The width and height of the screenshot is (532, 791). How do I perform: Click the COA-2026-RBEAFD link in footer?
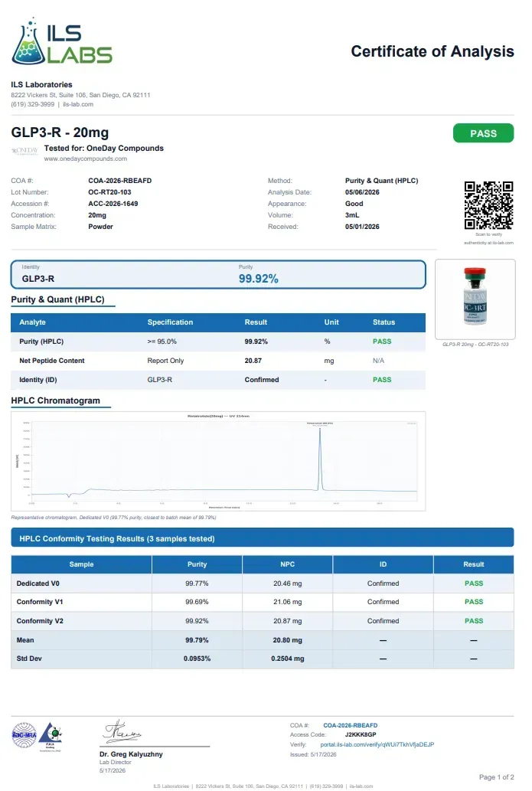click(350, 725)
